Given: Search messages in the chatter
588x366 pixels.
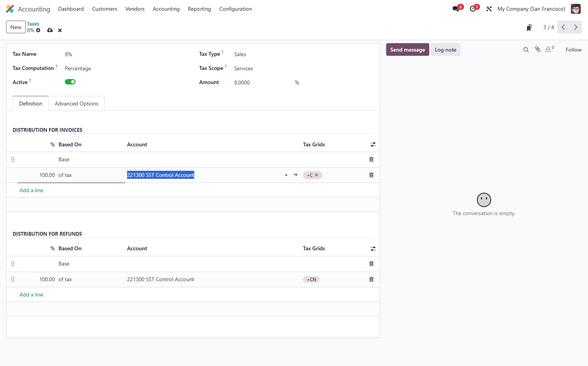Looking at the screenshot, I should pyautogui.click(x=526, y=50).
